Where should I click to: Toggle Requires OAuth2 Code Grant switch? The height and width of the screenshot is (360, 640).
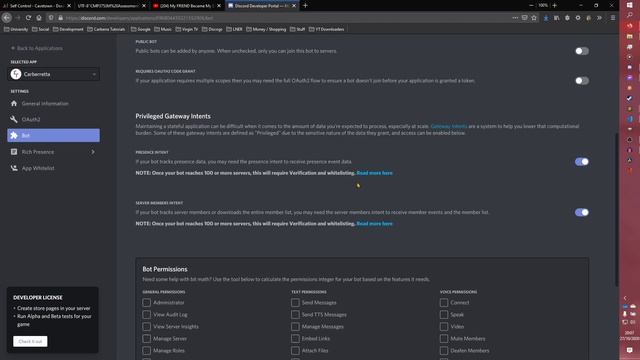tap(582, 81)
